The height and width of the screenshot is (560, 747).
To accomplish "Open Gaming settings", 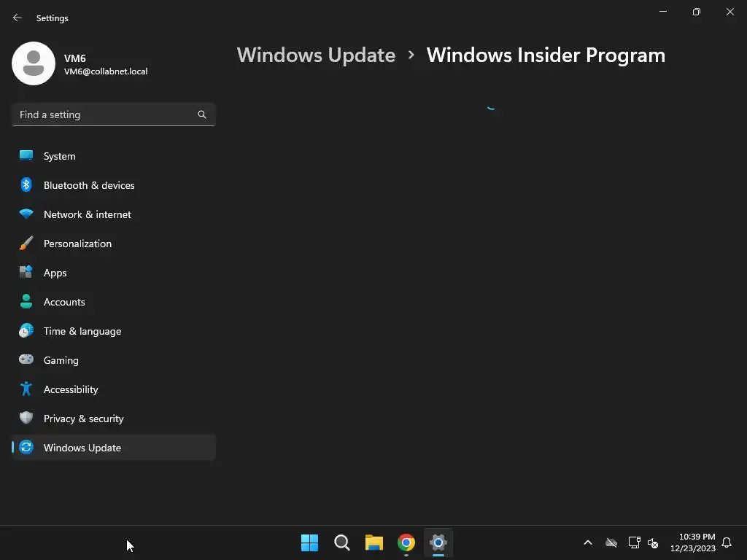I will pyautogui.click(x=113, y=360).
